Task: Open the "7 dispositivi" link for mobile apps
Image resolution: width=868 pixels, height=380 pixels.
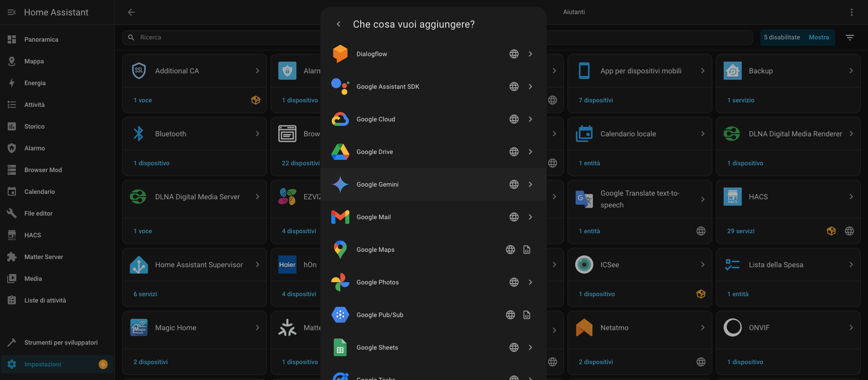Action: pos(596,100)
